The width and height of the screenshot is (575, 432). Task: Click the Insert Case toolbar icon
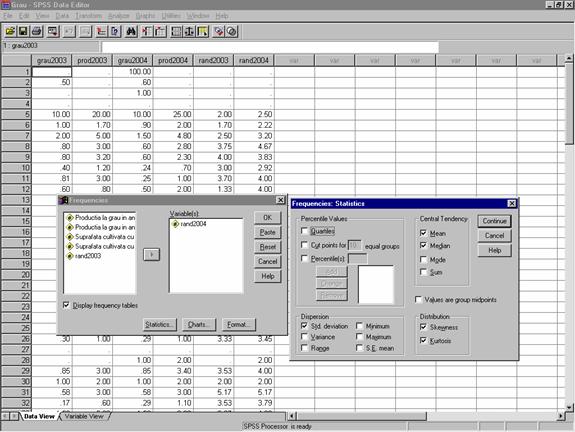click(x=147, y=32)
